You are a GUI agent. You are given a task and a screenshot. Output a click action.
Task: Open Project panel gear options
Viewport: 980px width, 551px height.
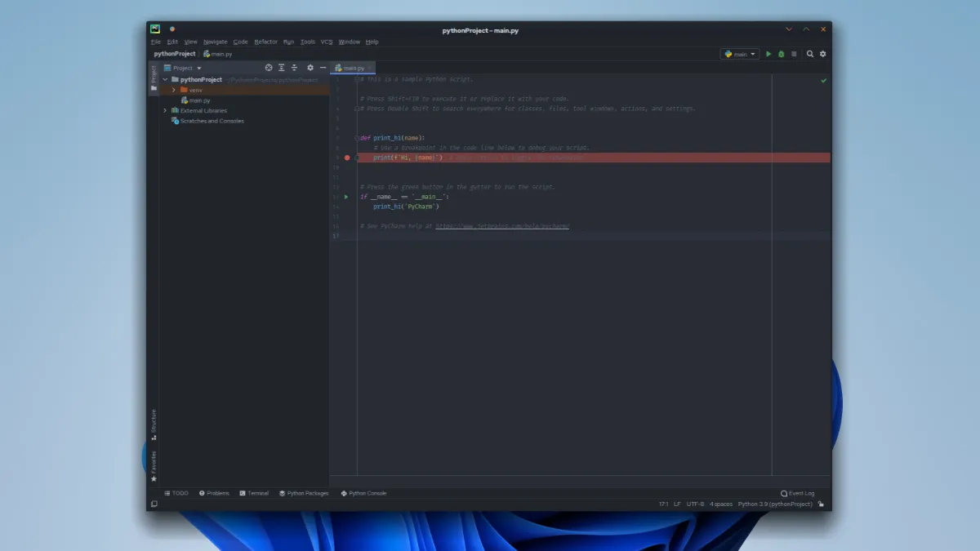point(310,68)
